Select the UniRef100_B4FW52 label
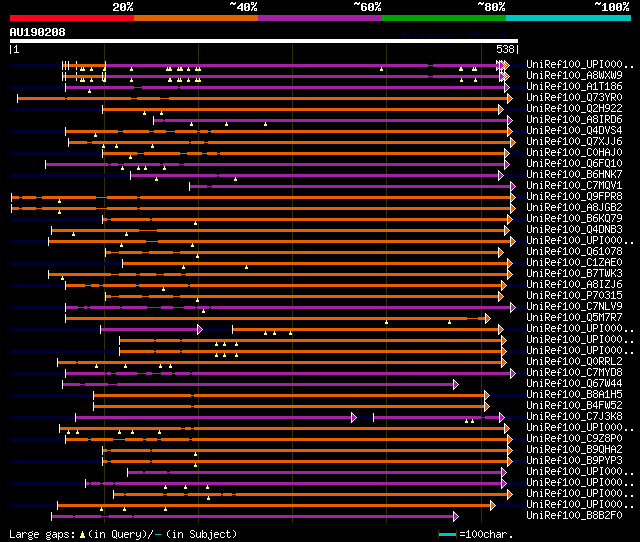The width and height of the screenshot is (640, 542). click(x=574, y=406)
